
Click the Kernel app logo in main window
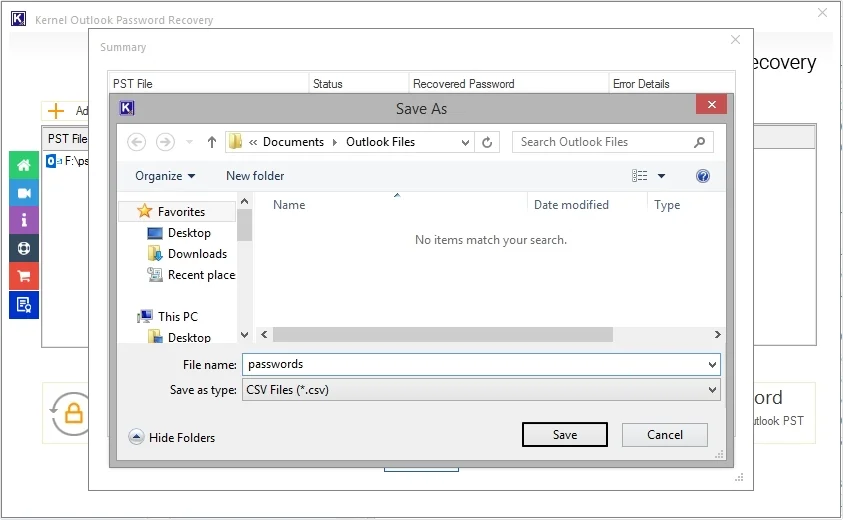[18, 19]
